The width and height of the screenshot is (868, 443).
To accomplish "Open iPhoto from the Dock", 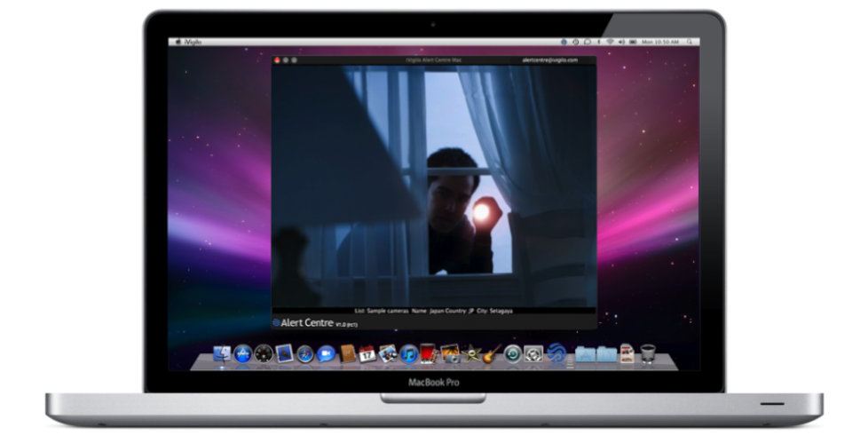I will [450, 353].
